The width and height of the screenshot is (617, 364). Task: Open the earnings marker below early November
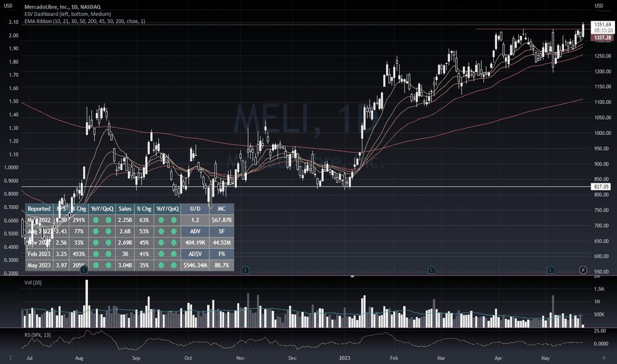pyautogui.click(x=246, y=270)
